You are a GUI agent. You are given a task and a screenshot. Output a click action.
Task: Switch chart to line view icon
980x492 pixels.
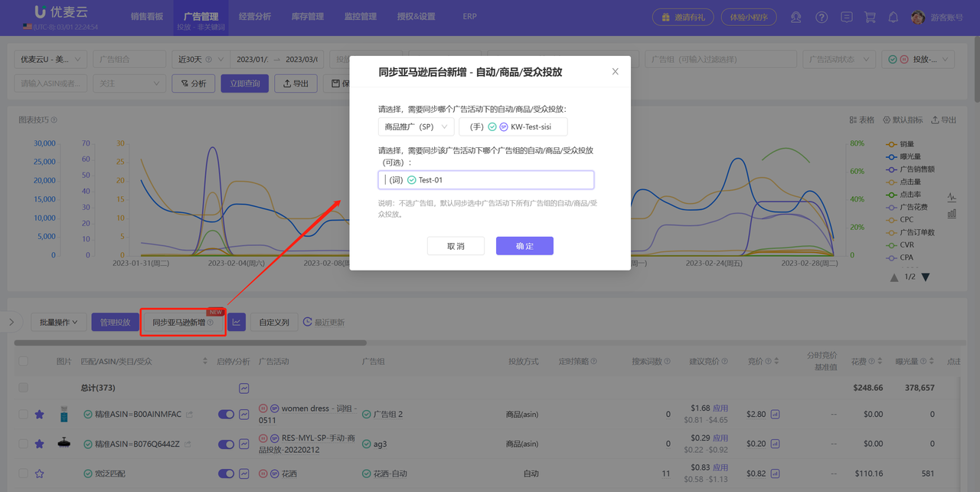tap(952, 197)
